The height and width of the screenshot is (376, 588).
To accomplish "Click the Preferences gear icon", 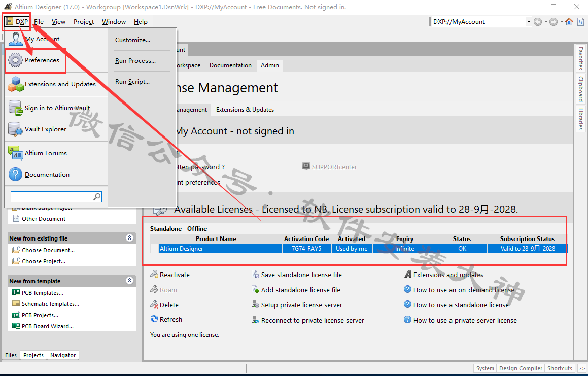I will tap(15, 60).
